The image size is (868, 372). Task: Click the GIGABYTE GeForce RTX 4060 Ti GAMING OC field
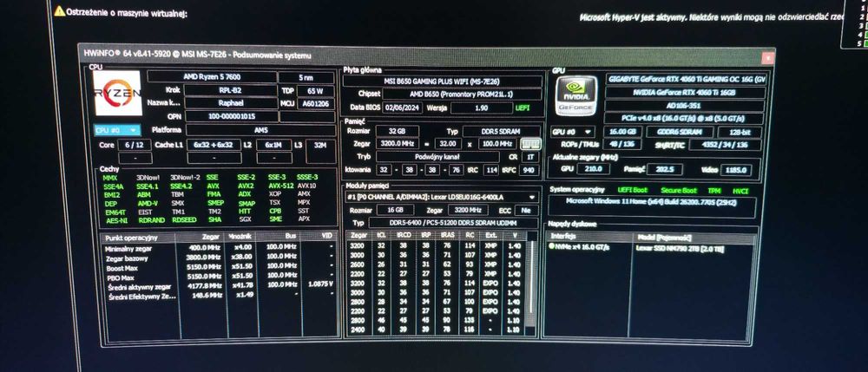[687, 79]
